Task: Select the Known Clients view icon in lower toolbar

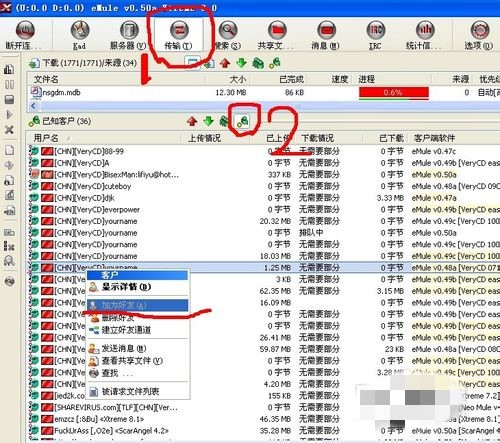Action: click(242, 121)
